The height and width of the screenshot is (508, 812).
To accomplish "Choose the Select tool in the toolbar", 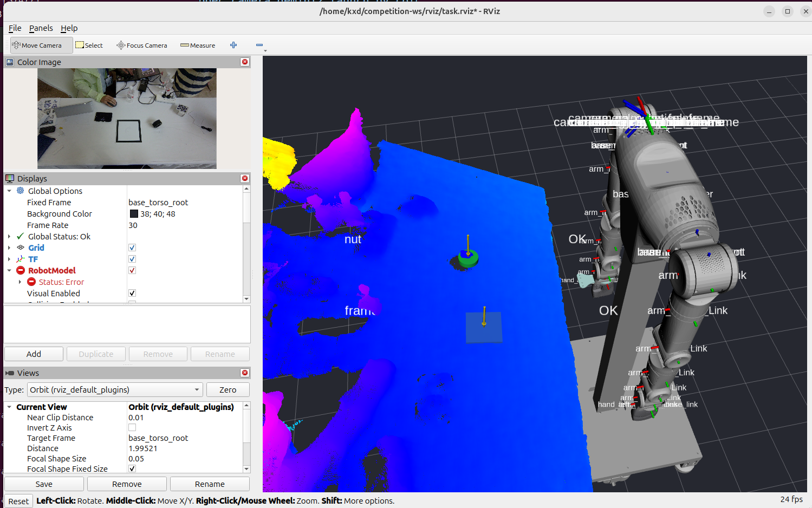I will (89, 45).
